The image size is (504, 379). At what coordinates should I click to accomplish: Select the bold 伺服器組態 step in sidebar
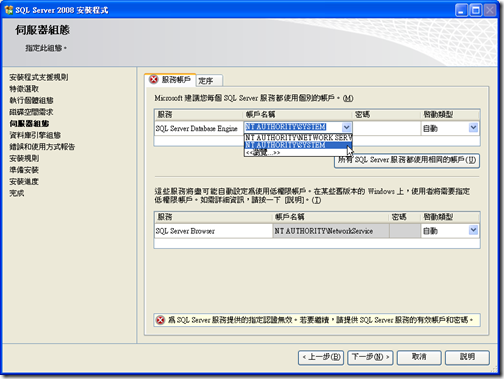click(x=29, y=124)
